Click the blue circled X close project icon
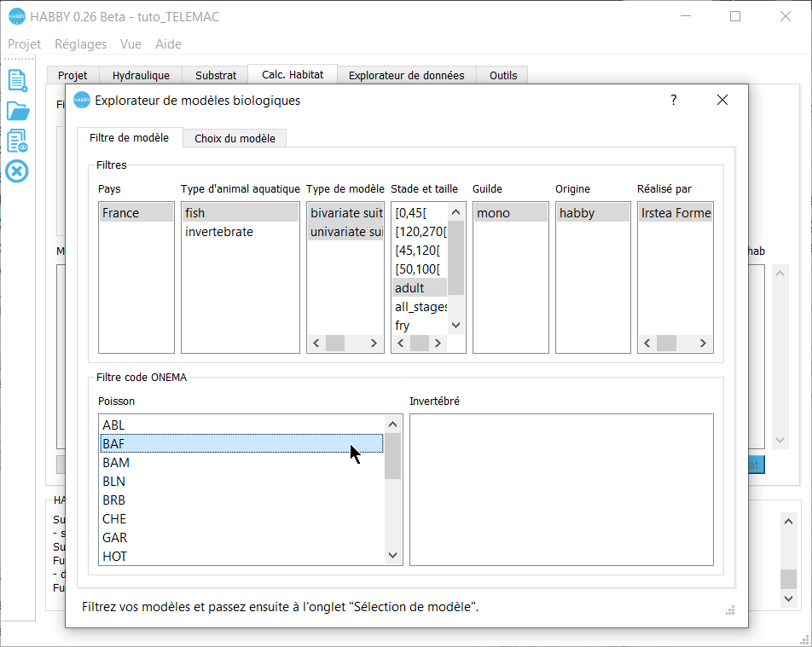This screenshot has width=812, height=647. click(x=17, y=171)
